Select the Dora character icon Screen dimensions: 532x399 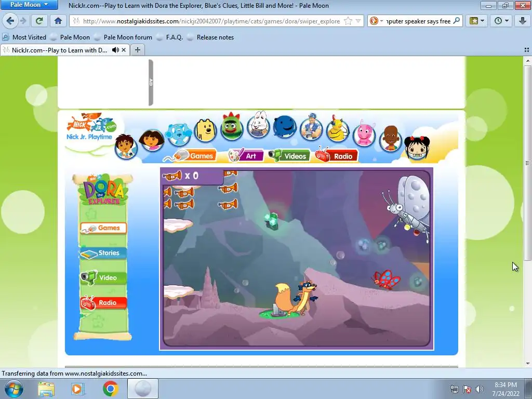[x=152, y=140]
